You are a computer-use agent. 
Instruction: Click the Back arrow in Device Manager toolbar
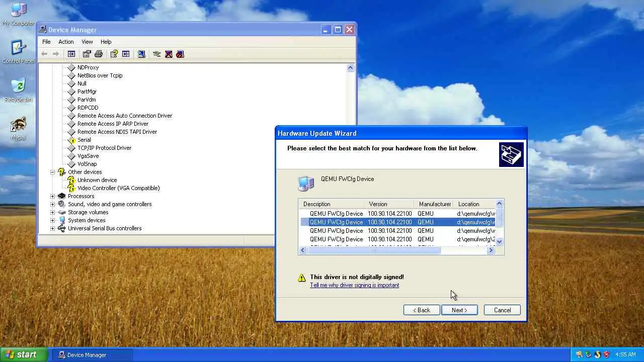(x=44, y=54)
